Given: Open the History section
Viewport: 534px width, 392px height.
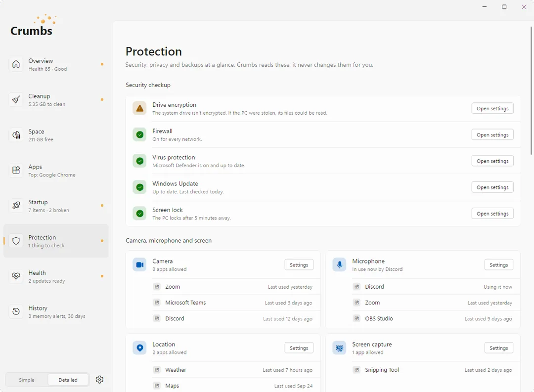Looking at the screenshot, I should [56, 311].
